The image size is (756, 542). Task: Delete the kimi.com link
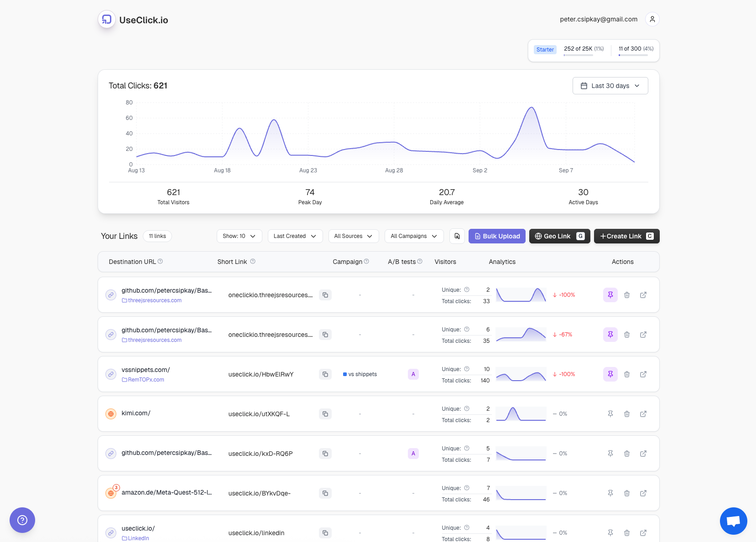point(626,414)
